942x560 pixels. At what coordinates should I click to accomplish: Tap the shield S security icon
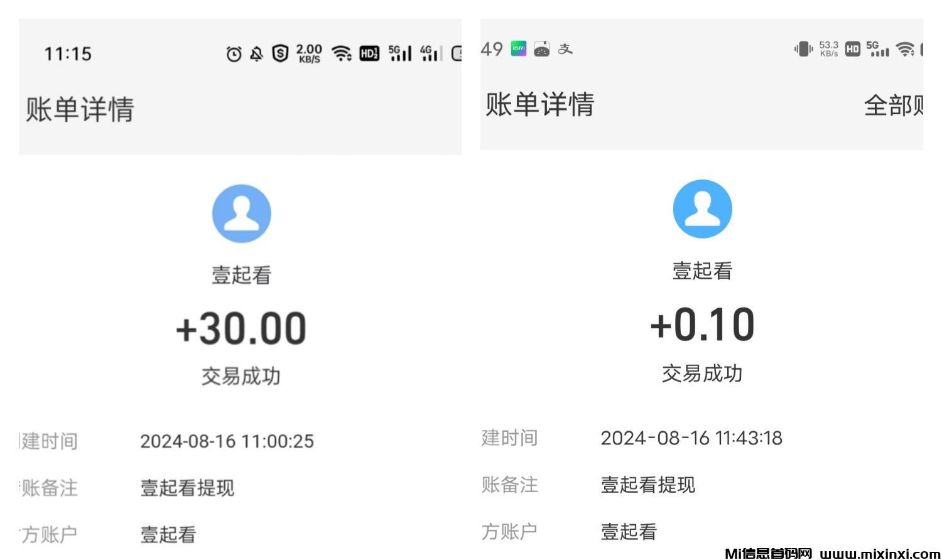point(280,54)
